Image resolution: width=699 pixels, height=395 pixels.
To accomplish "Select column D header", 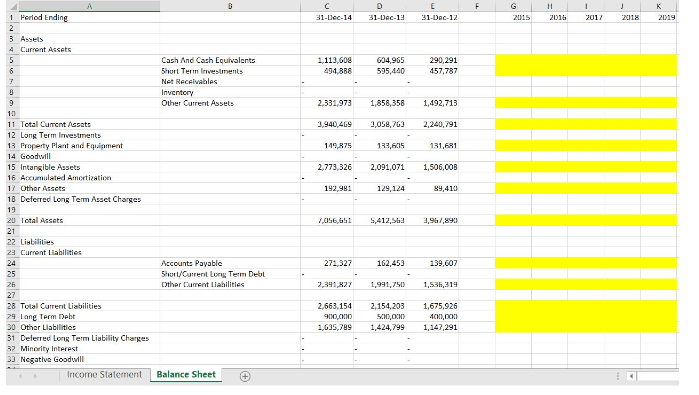I will click(379, 6).
